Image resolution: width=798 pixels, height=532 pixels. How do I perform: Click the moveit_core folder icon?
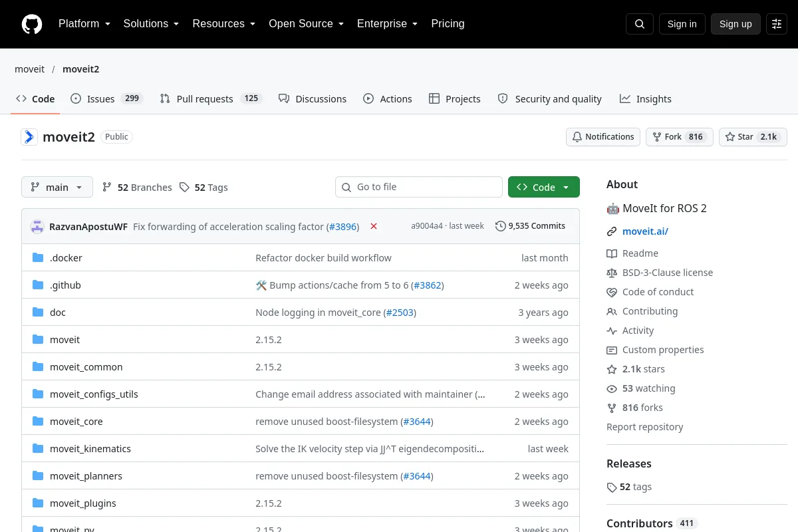tap(38, 421)
